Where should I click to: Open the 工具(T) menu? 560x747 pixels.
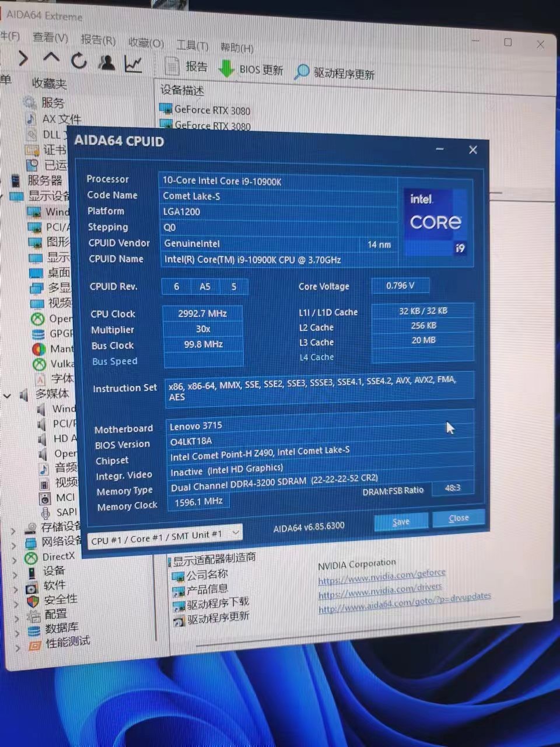point(192,45)
